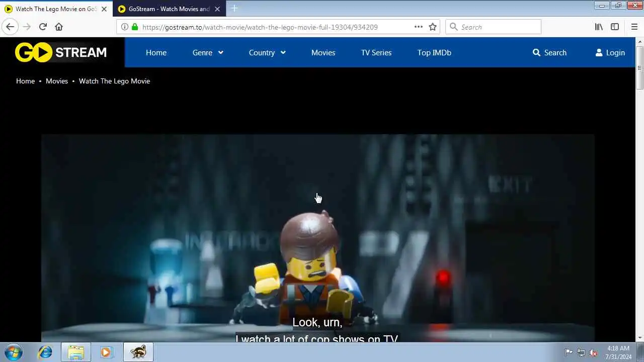The width and height of the screenshot is (644, 362).
Task: Click the video player area
Action: pyautogui.click(x=318, y=238)
